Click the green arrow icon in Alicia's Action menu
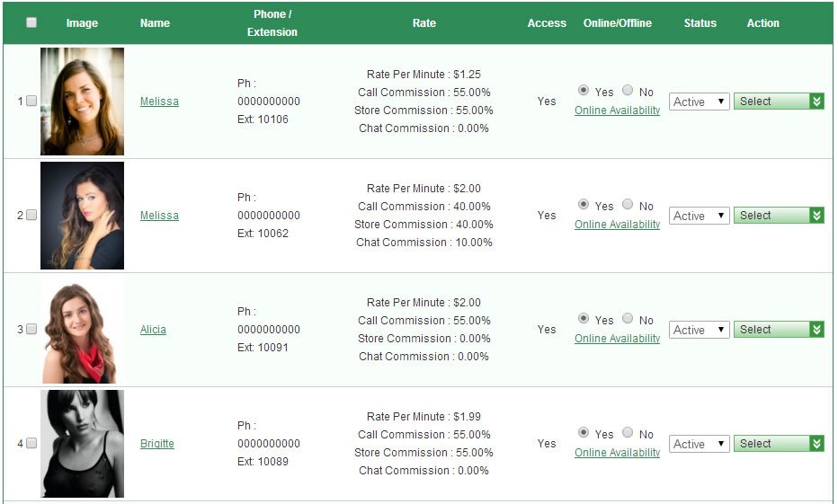The height and width of the screenshot is (504, 838). point(816,330)
